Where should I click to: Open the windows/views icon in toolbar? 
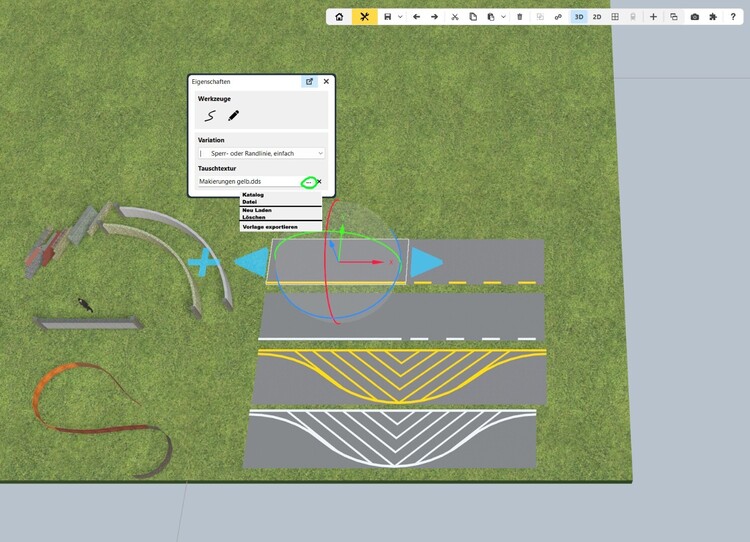coord(674,17)
